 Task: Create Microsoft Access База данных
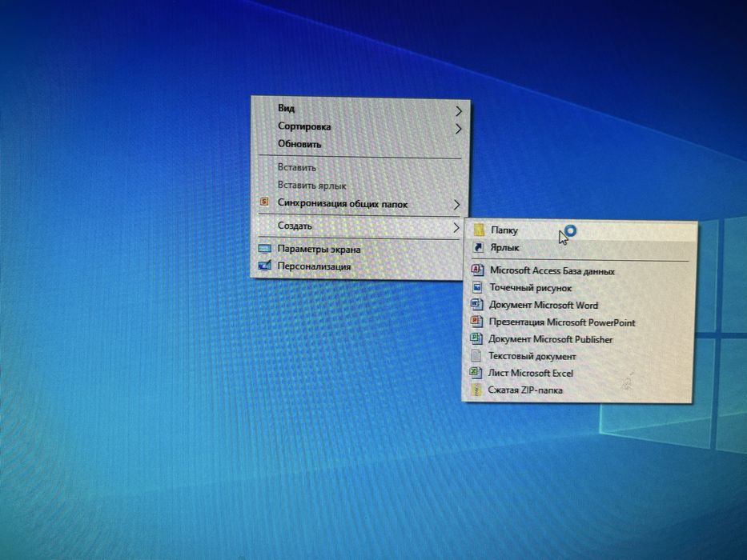[x=579, y=270]
